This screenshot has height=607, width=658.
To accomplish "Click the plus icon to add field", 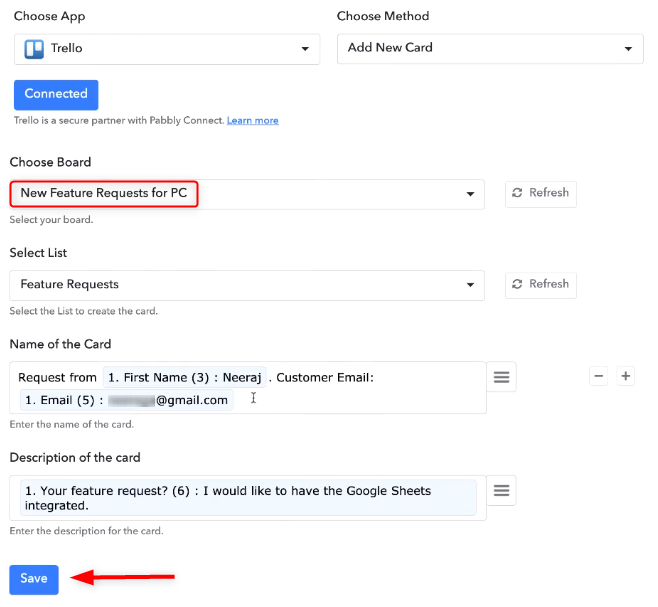I will click(626, 376).
